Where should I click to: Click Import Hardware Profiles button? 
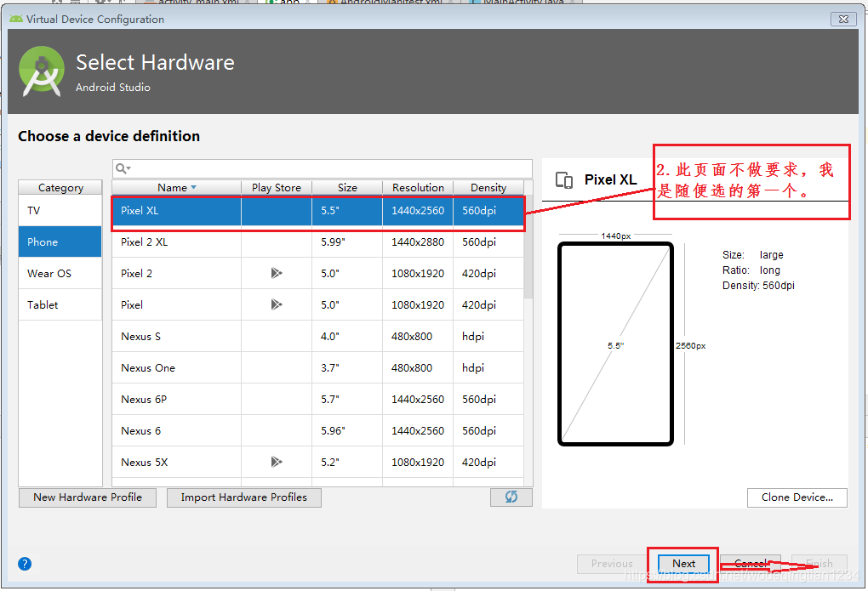[x=243, y=497]
